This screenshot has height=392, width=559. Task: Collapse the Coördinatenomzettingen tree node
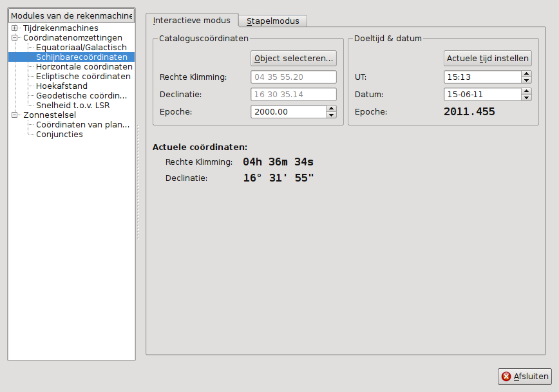tap(14, 38)
